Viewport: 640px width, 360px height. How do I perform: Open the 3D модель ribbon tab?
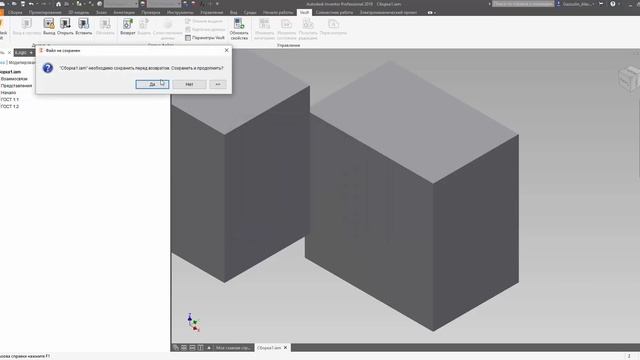[78, 13]
